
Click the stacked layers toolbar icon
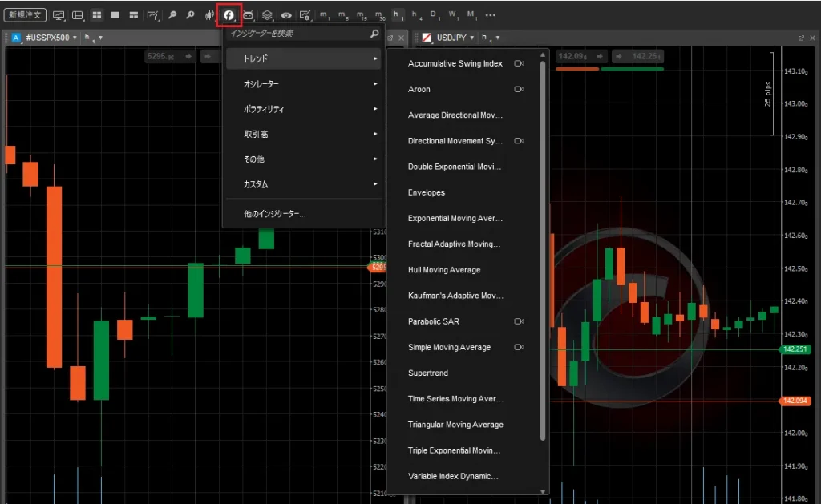tap(267, 15)
